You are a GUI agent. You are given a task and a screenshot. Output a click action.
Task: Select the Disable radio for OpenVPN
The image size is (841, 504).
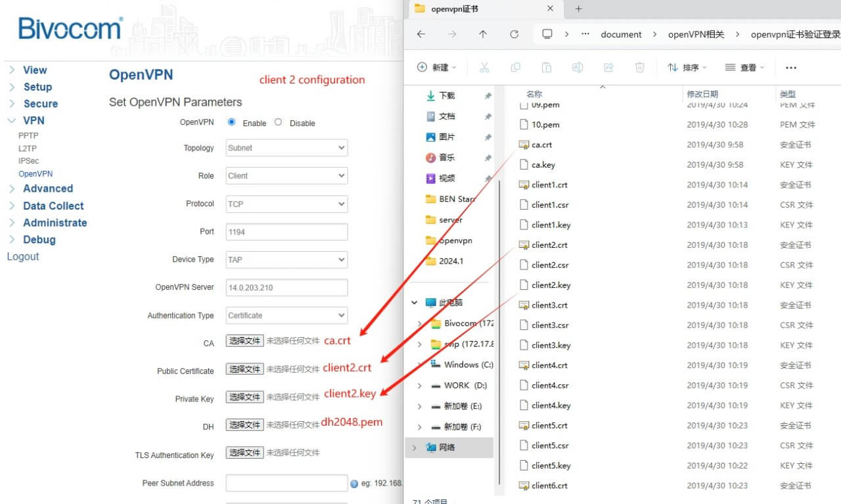tap(278, 122)
